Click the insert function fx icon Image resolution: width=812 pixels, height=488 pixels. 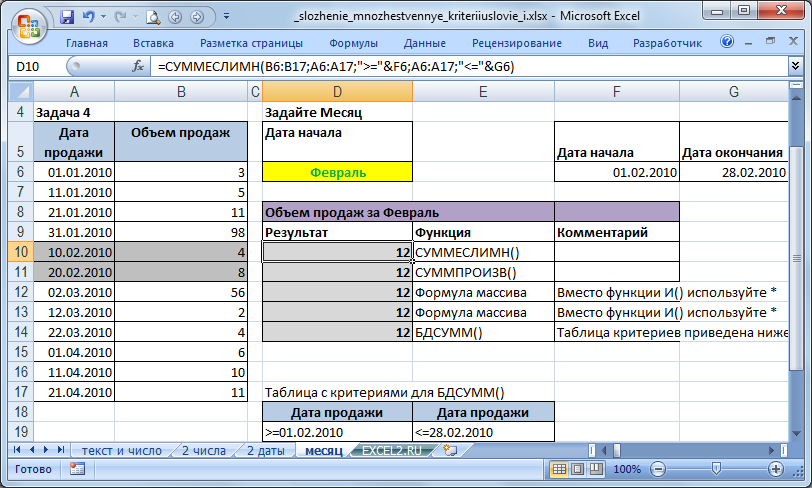pos(138,66)
